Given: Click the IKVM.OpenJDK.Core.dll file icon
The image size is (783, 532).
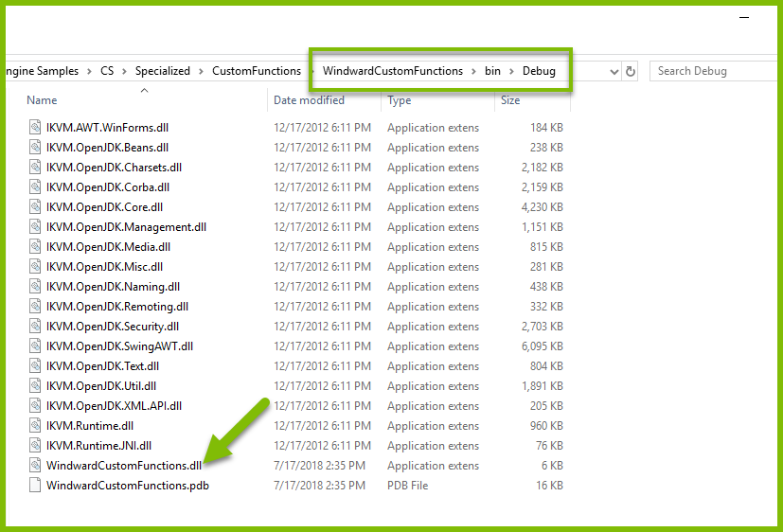Looking at the screenshot, I should pyautogui.click(x=35, y=207).
